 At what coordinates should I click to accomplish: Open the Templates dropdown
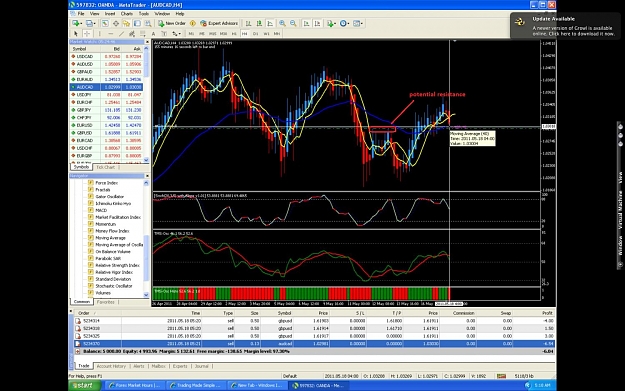358,24
